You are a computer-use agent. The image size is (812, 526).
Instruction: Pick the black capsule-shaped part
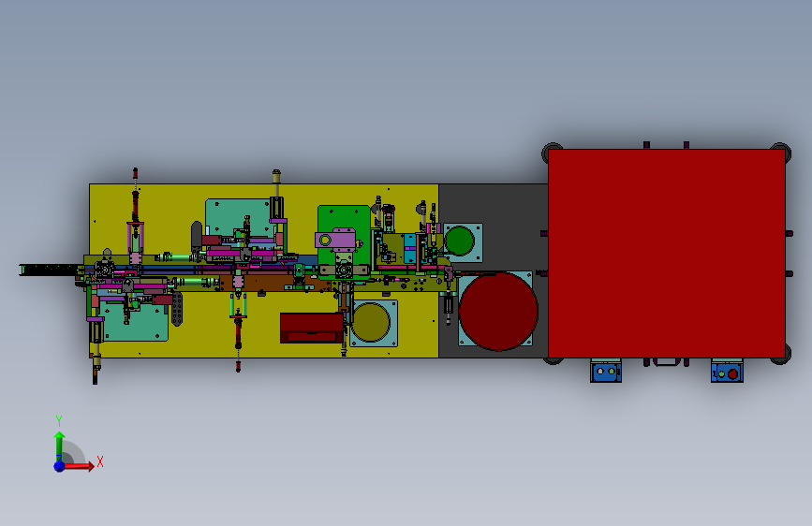pyautogui.click(x=197, y=236)
